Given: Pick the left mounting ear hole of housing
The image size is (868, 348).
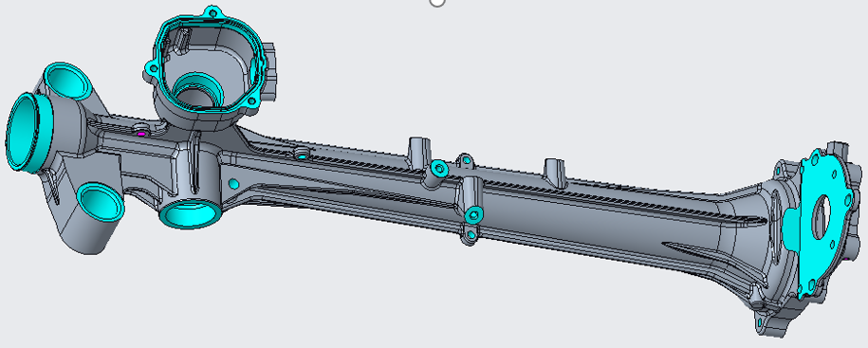Looking at the screenshot, I should point(150,69).
